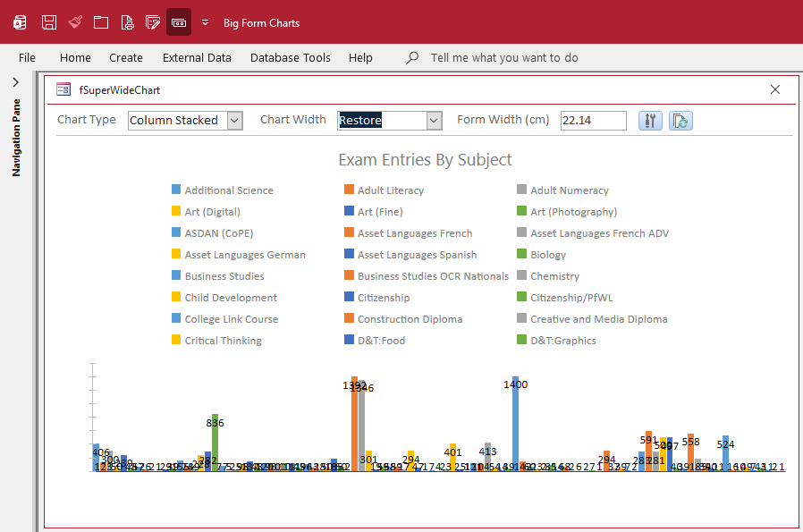
Task: Open the Chart Width dropdown arrow
Action: 434,121
